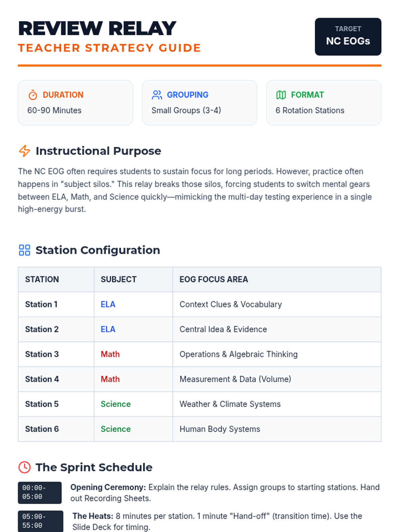
Task: Select the 05:00-55:00 time marker
Action: point(40,521)
